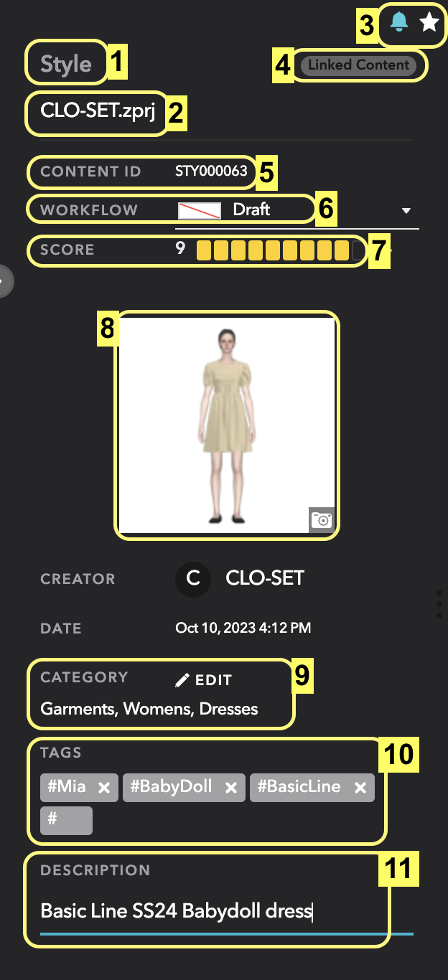Toggle the notification bell icon
The image size is (448, 980).
pyautogui.click(x=399, y=22)
